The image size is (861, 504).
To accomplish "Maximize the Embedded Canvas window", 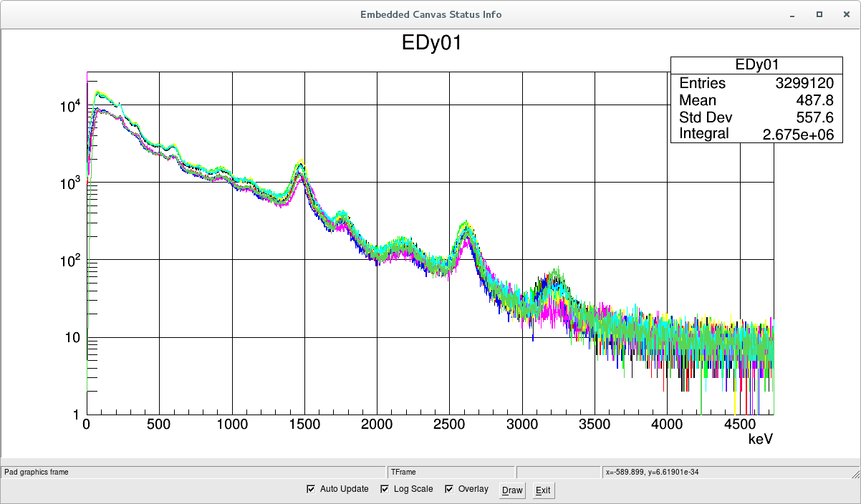I will point(819,14).
